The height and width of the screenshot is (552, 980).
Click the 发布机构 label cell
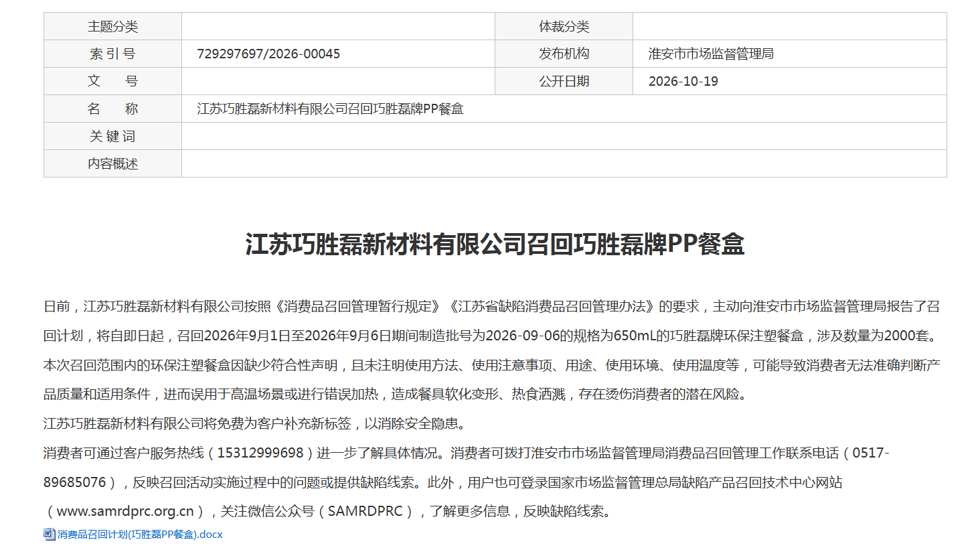coord(564,54)
